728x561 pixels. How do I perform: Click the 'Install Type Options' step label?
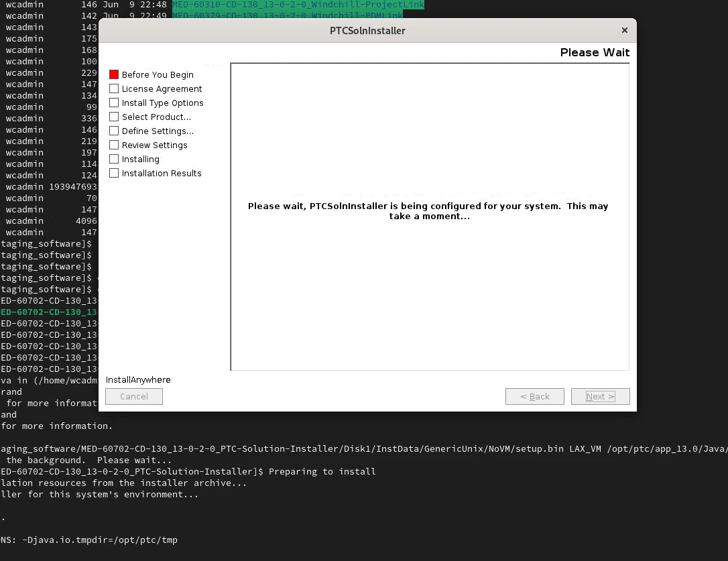point(162,103)
